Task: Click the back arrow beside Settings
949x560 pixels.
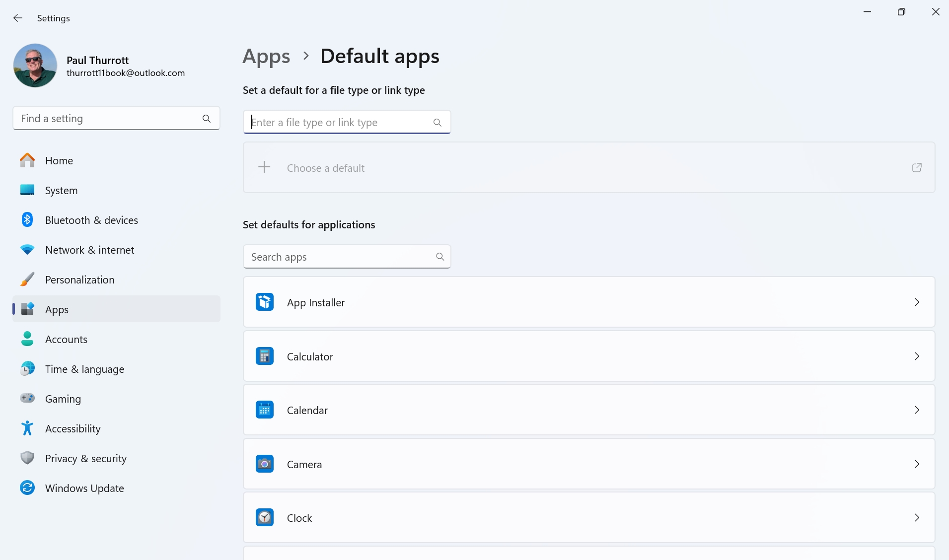Action: (18, 18)
